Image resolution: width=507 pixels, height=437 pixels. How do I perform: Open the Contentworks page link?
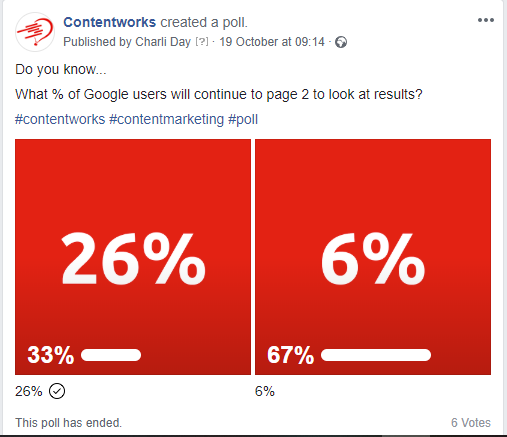[x=109, y=22]
